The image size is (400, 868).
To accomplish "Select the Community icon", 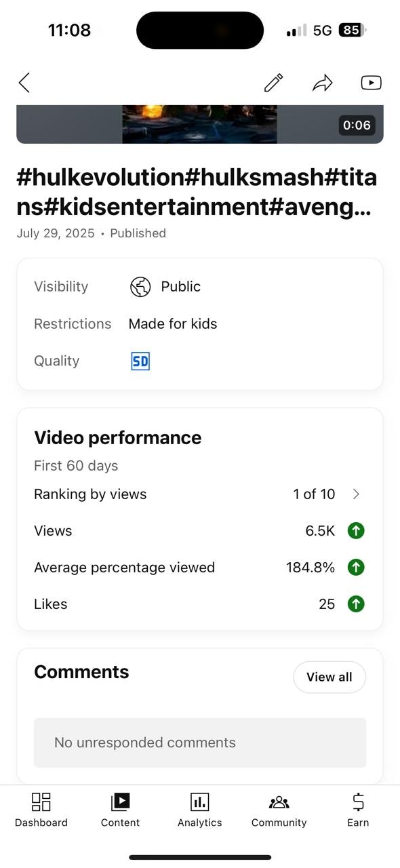I will point(279,802).
